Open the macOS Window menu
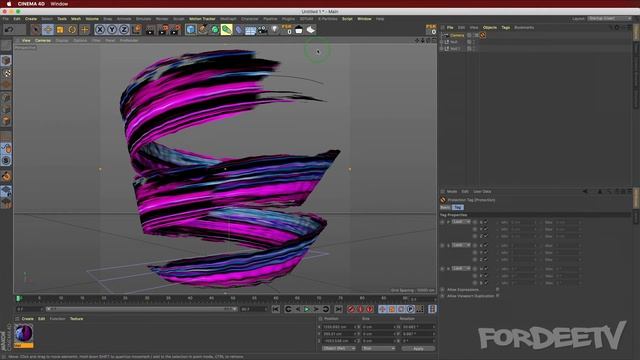 coord(59,4)
